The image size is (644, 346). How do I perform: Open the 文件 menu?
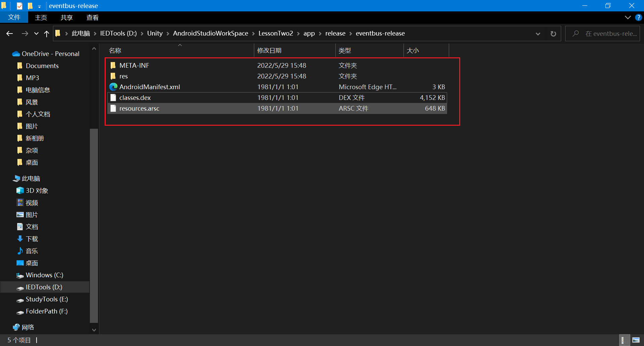(x=14, y=17)
